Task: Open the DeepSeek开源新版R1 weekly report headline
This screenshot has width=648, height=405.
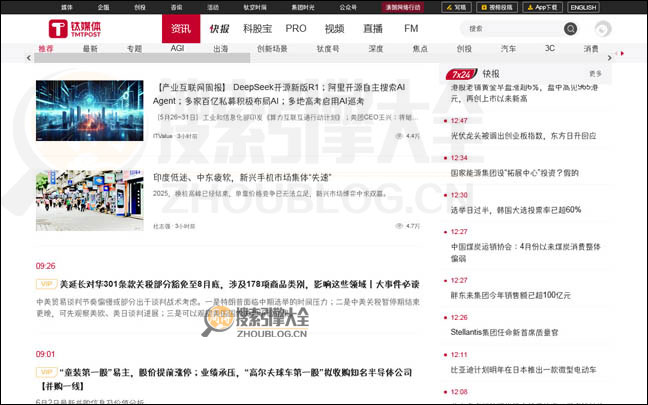Action: click(x=279, y=94)
